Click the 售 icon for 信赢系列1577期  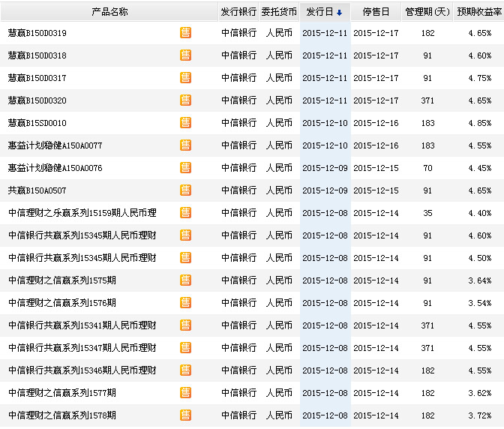pos(185,393)
